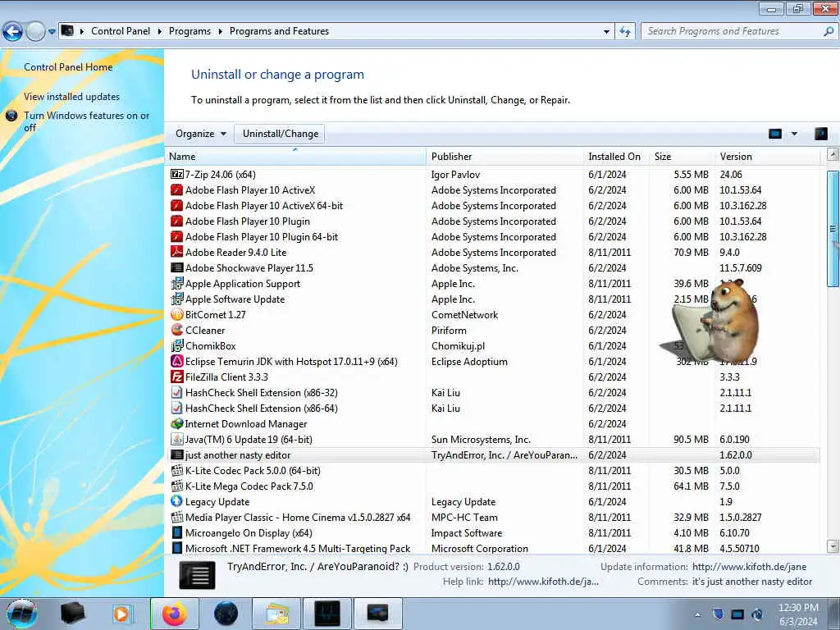Click the 'Sun Microsystems, Inc.' publisher cell

click(481, 440)
